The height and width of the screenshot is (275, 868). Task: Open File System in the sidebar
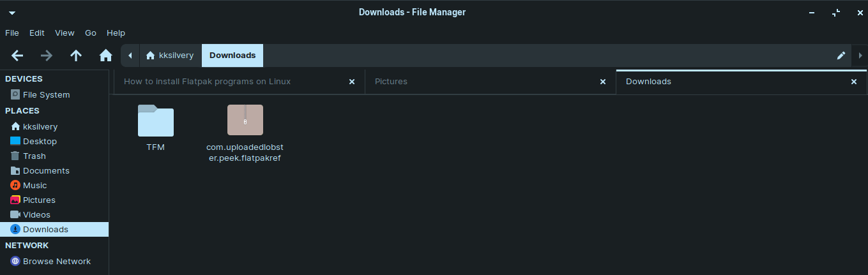(46, 94)
